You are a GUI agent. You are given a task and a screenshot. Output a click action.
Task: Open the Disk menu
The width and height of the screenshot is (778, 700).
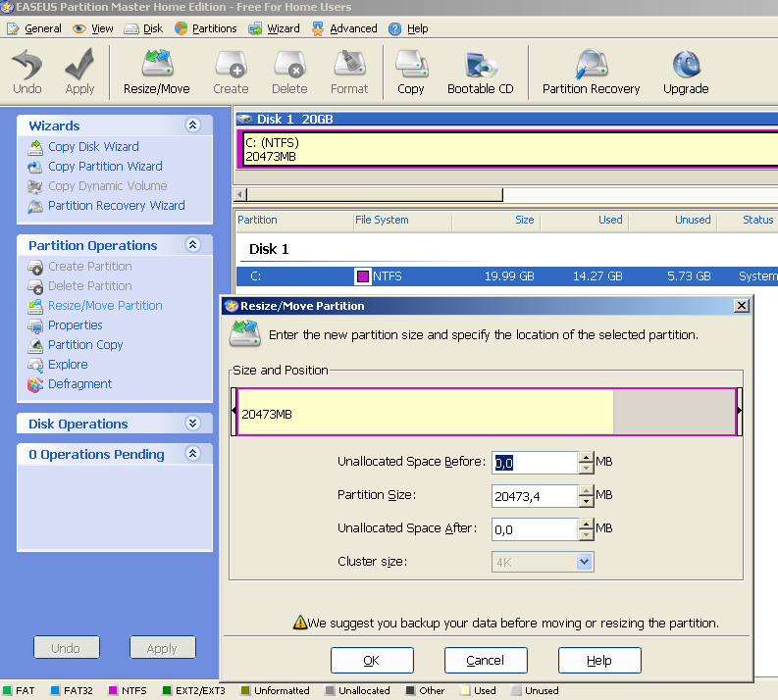click(144, 28)
